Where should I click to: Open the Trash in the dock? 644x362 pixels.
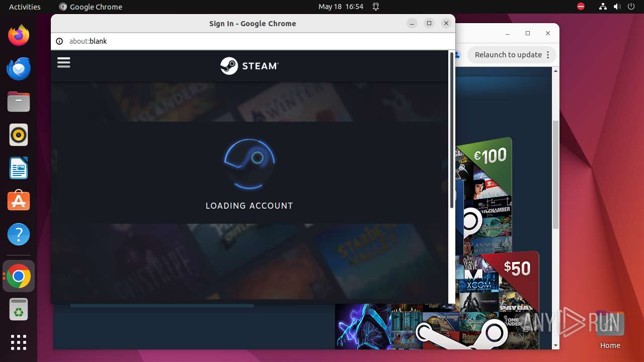(x=19, y=310)
